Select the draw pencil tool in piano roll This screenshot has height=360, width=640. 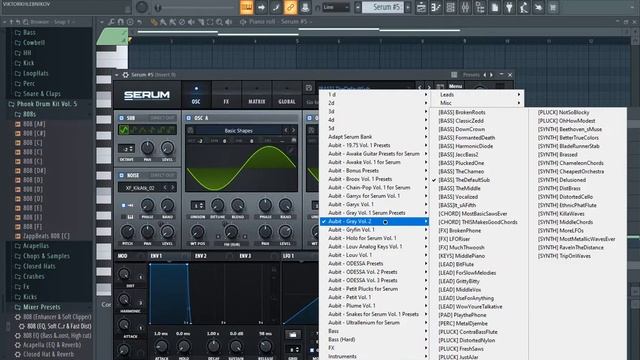[154, 22]
